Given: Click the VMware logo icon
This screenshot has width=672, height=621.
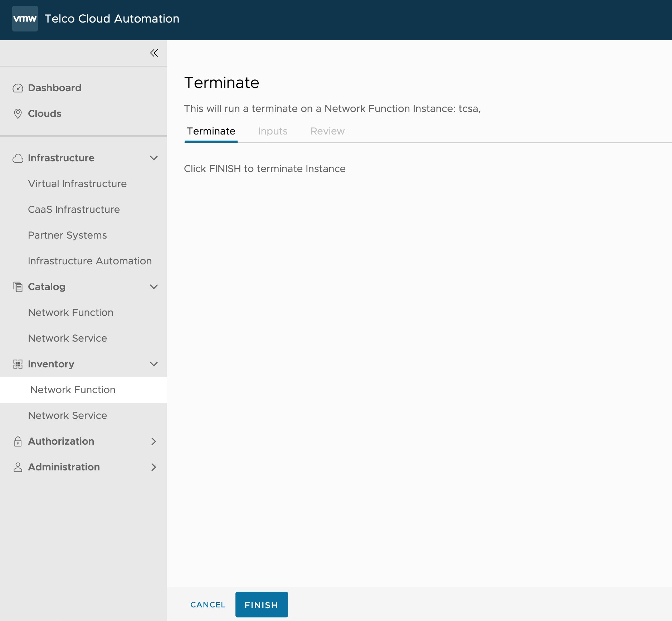Looking at the screenshot, I should (x=25, y=19).
